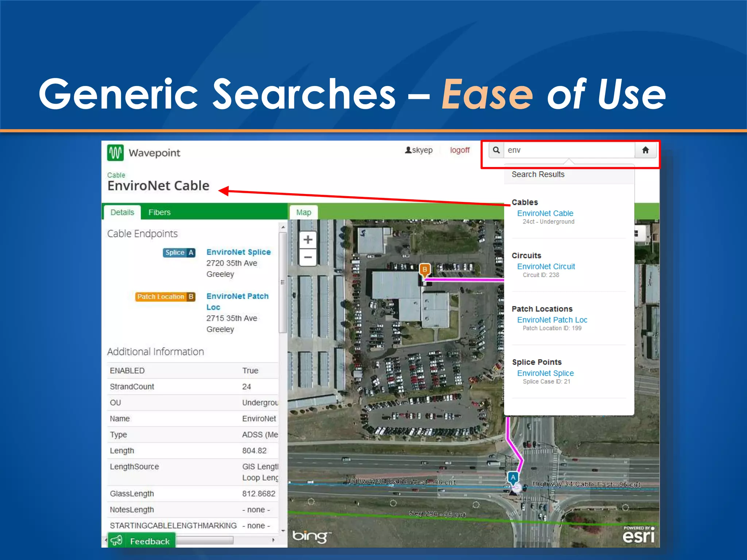Viewport: 747px width, 560px height.
Task: Click the Splice A badge
Action: [179, 253]
